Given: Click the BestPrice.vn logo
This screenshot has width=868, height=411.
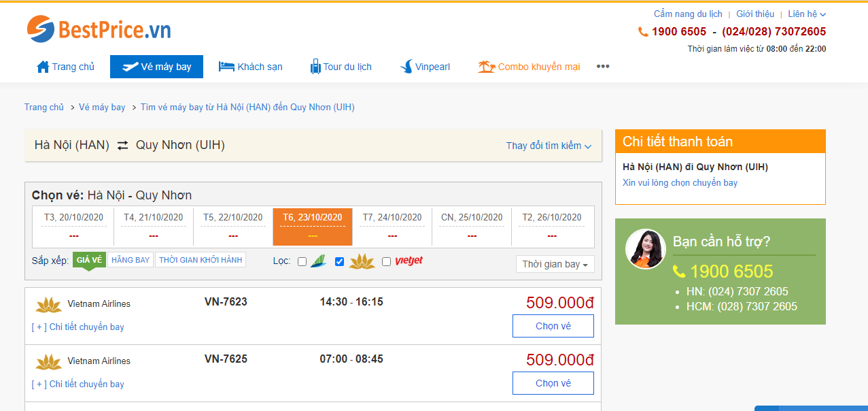Looking at the screenshot, I should (x=99, y=29).
